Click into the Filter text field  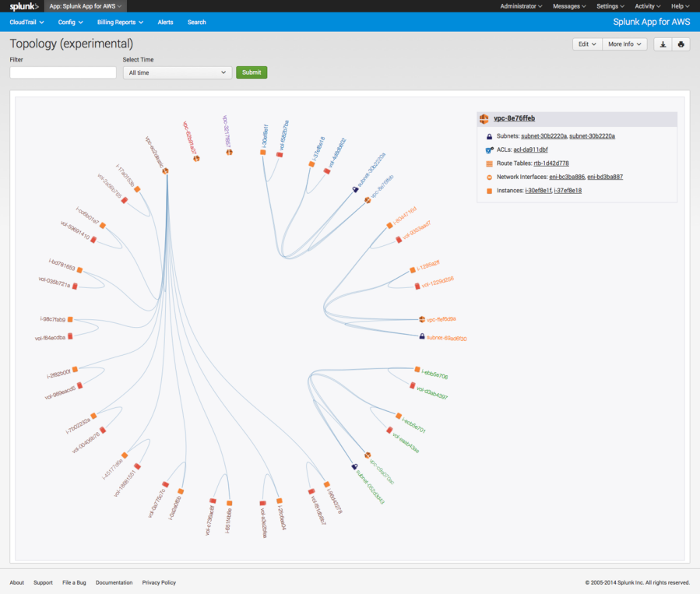pyautogui.click(x=63, y=72)
